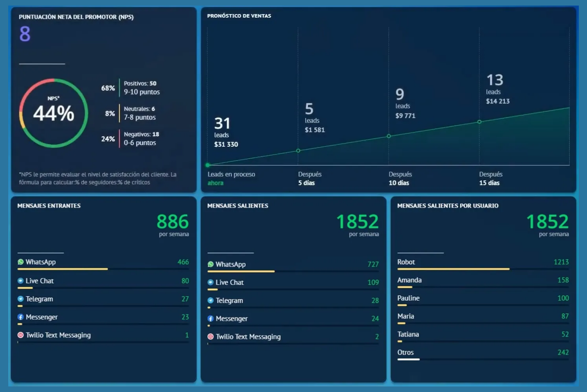Click the 886 incoming messages total
Image resolution: width=587 pixels, height=392 pixels.
coord(173,222)
